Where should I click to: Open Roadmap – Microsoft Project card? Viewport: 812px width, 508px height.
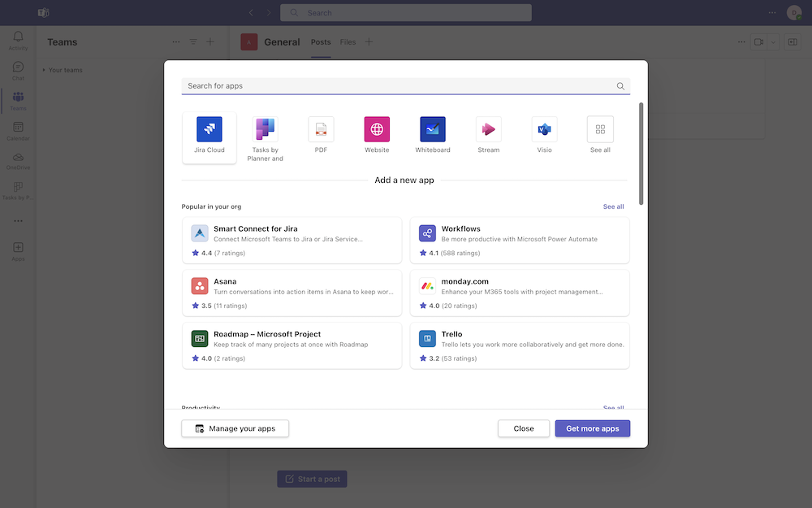pos(292,345)
